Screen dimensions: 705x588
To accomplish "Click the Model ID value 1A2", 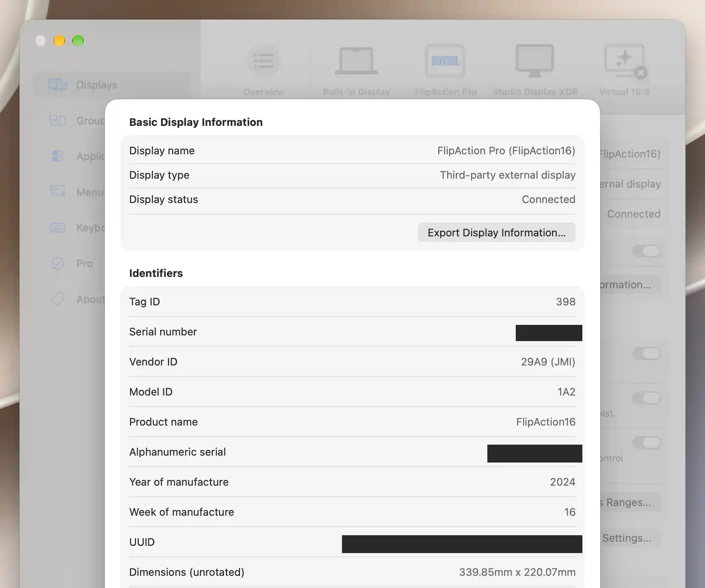I will point(567,392).
